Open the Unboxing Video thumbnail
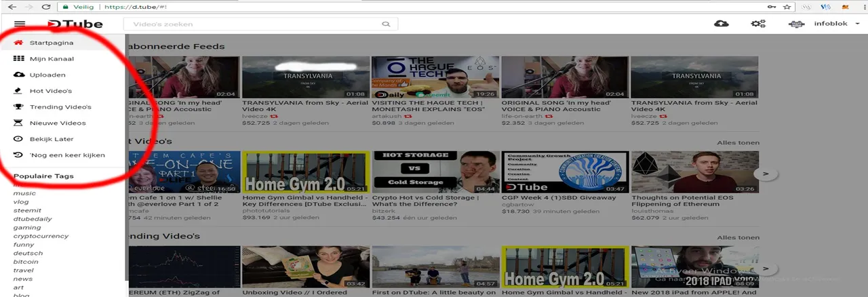868x297 pixels. [305, 267]
